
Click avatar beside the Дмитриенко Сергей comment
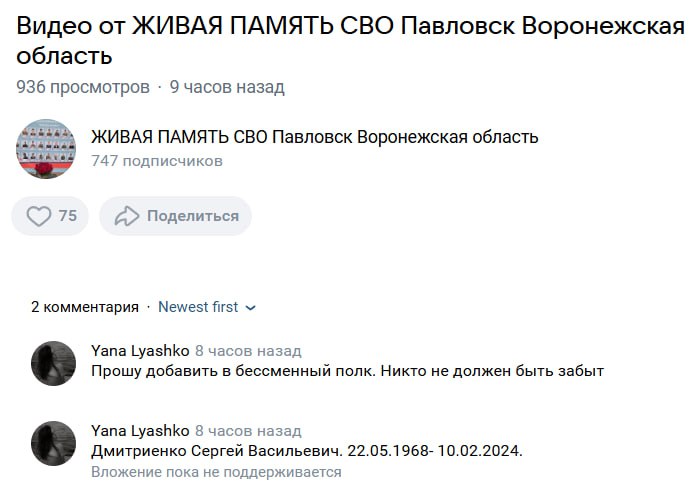tap(54, 443)
